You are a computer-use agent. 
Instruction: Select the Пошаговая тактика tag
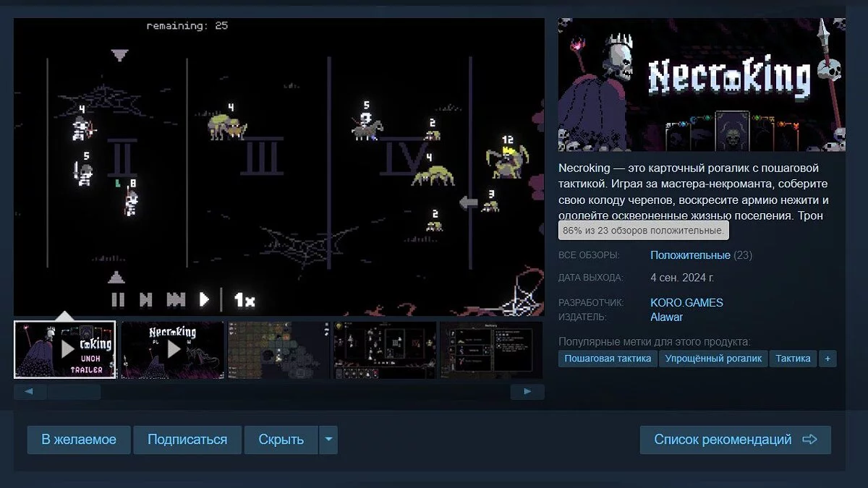click(x=608, y=359)
